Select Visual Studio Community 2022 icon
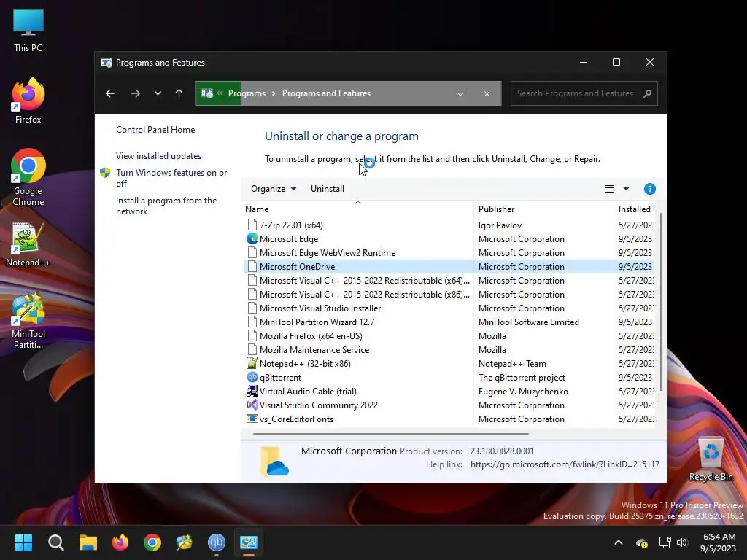The height and width of the screenshot is (560, 747). coord(252,405)
